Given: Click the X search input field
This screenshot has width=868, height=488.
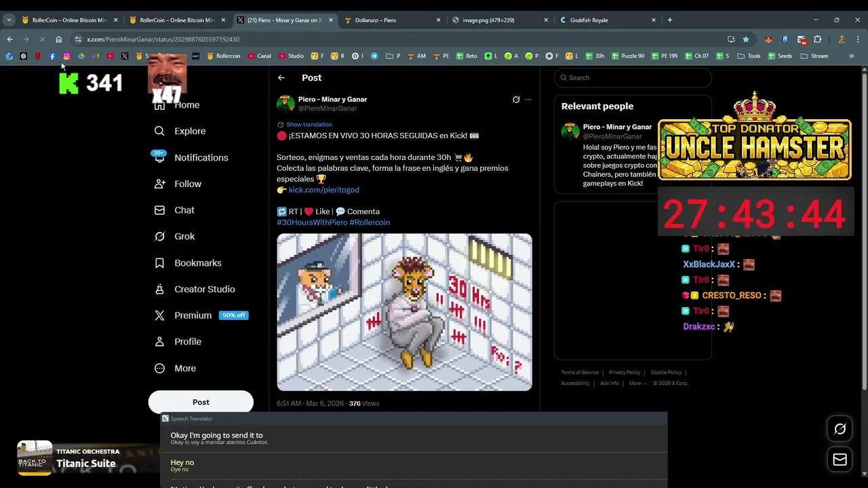Looking at the screenshot, I should [633, 78].
